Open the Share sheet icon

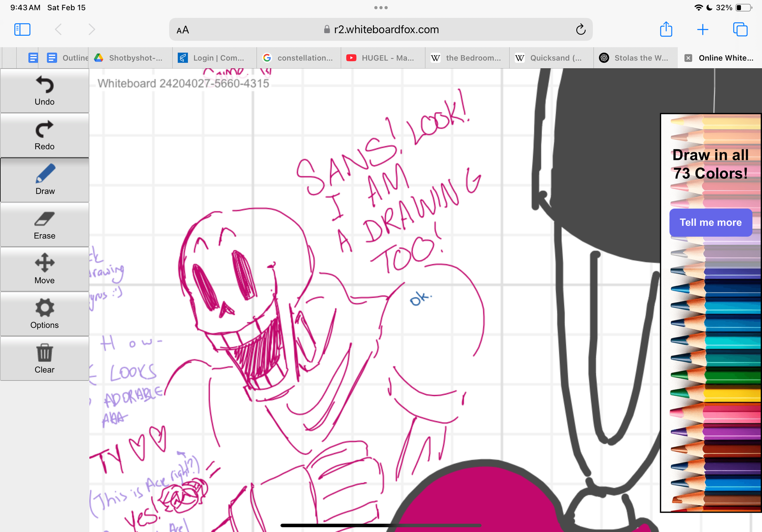pyautogui.click(x=666, y=29)
